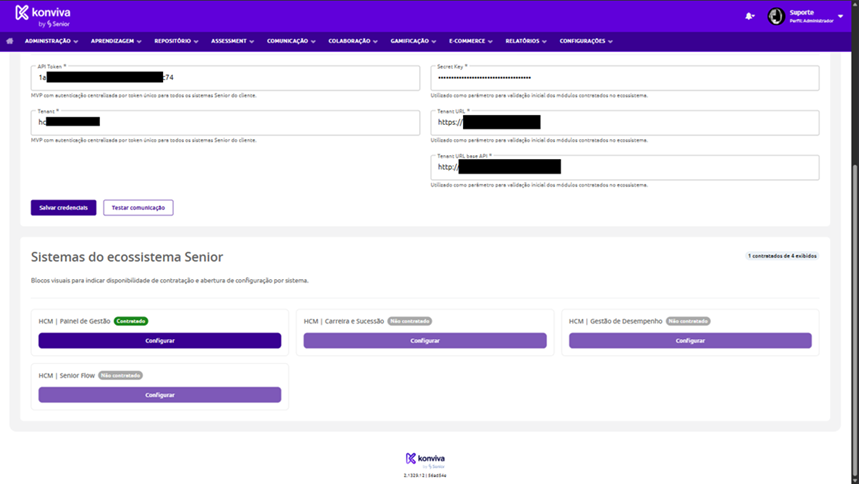Configure HCM Gestão de Desempenho
Screen dimensions: 859x484
(690, 340)
